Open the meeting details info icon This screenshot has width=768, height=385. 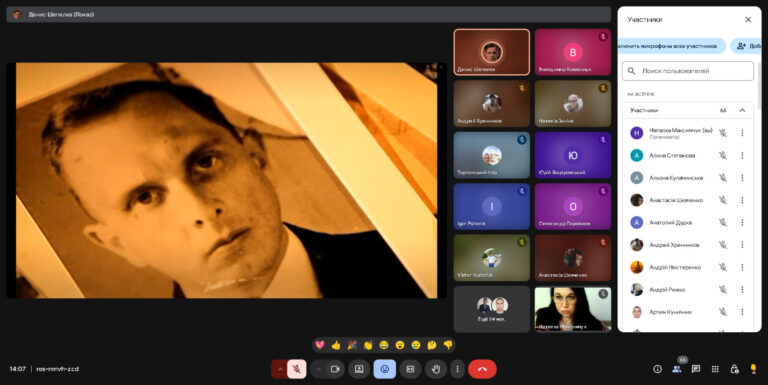coord(657,369)
